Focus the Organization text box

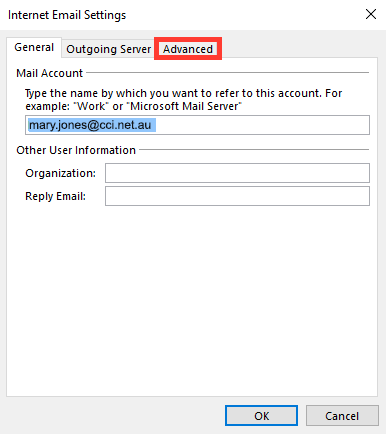click(x=237, y=173)
